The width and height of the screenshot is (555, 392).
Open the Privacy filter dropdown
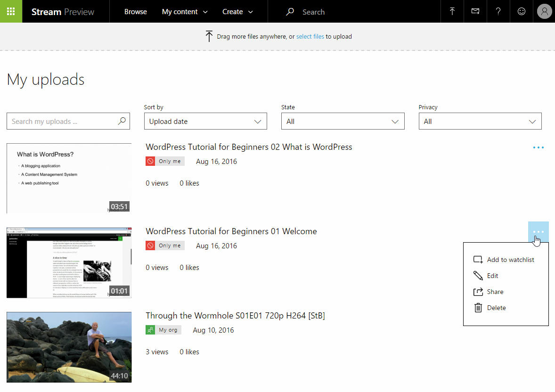click(x=480, y=121)
